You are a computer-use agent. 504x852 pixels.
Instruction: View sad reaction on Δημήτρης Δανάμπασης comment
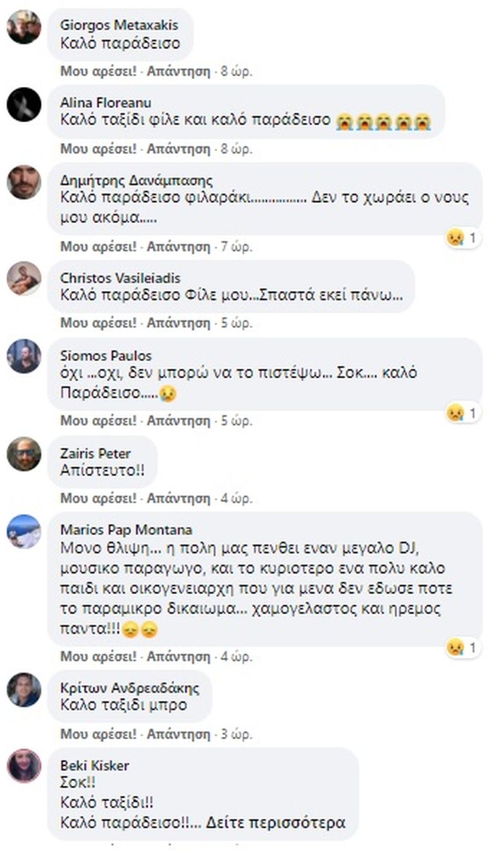[x=464, y=238]
